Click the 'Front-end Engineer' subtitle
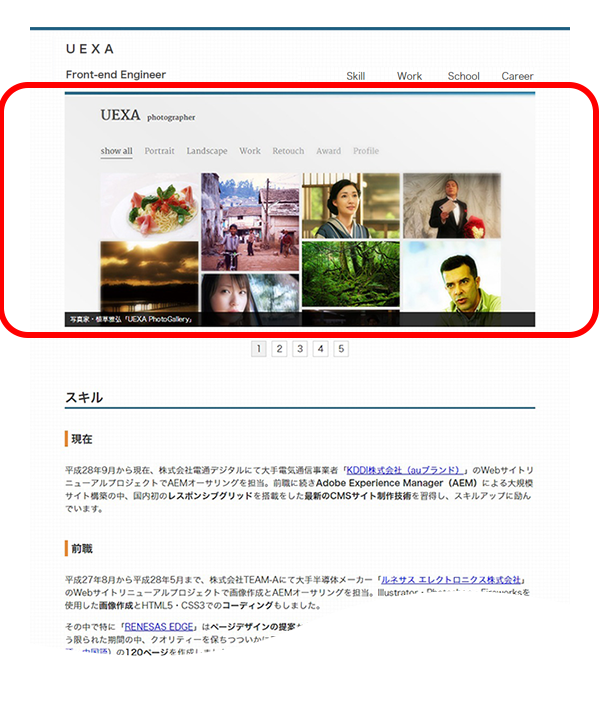This screenshot has height=701, width=600. [x=116, y=75]
